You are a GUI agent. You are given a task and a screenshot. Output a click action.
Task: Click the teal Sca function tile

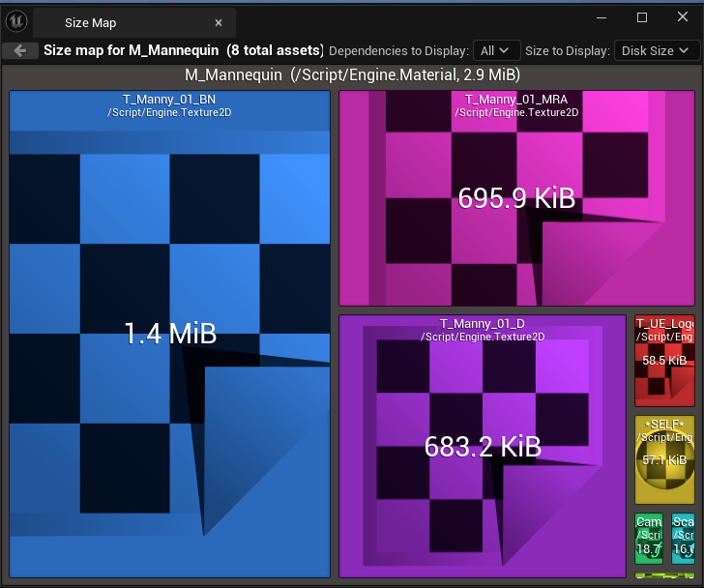point(683,538)
